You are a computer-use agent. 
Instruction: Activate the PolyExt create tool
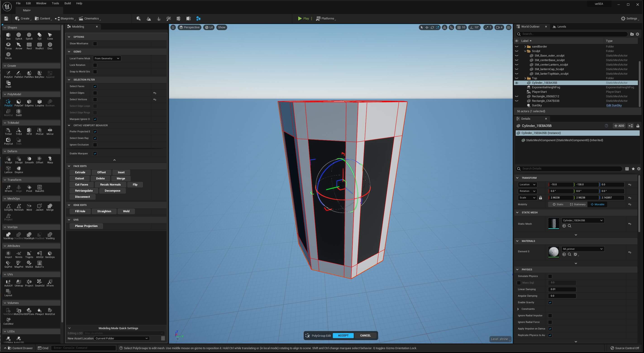click(8, 74)
